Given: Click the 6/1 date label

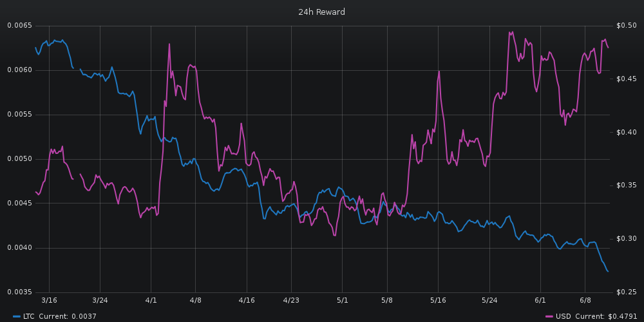Looking at the screenshot, I should (x=540, y=300).
